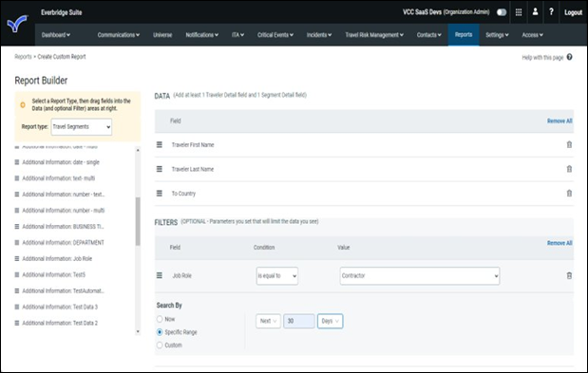The height and width of the screenshot is (373, 588).
Task: Open the 'is equal to' condition dropdown
Action: (277, 276)
